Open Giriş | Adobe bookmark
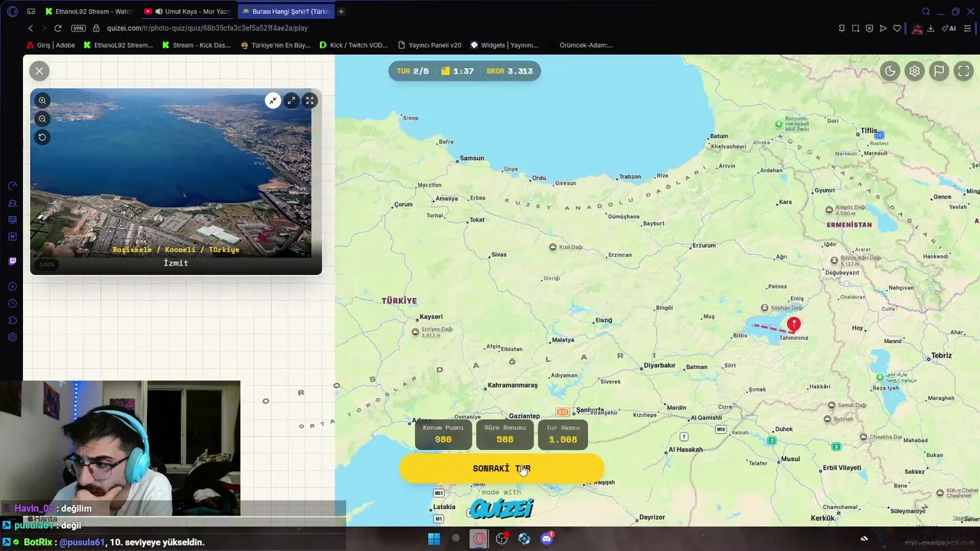980x551 pixels. (x=51, y=45)
